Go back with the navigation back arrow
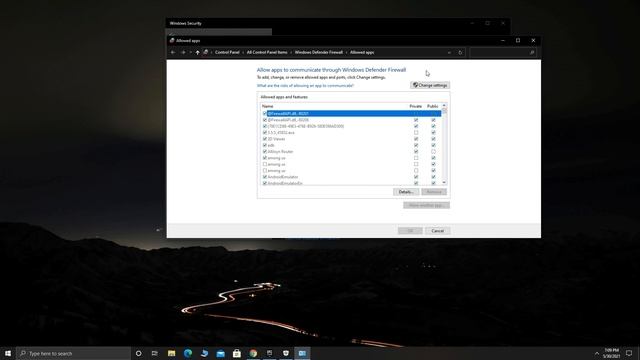640x360 pixels. click(173, 53)
